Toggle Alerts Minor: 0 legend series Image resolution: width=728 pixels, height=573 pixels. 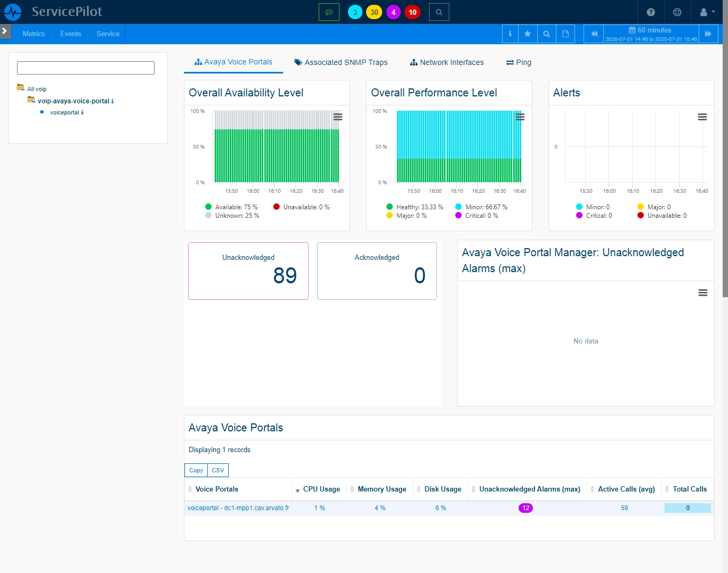(x=593, y=207)
